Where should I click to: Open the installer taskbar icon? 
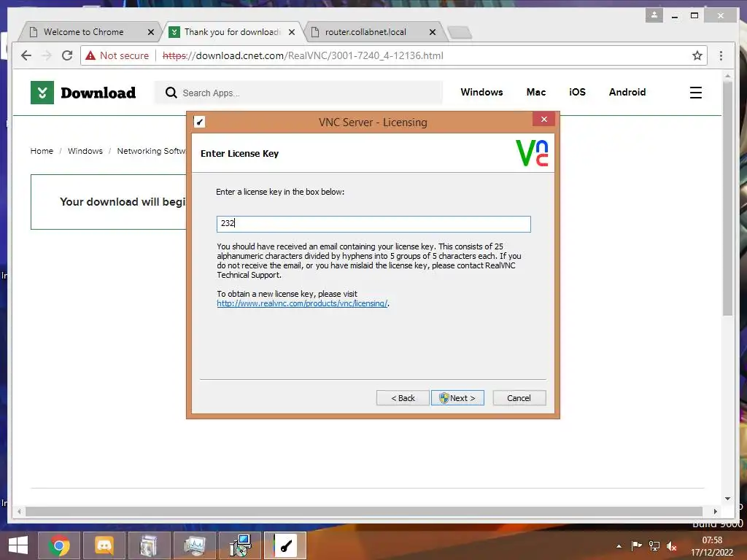tap(239, 545)
